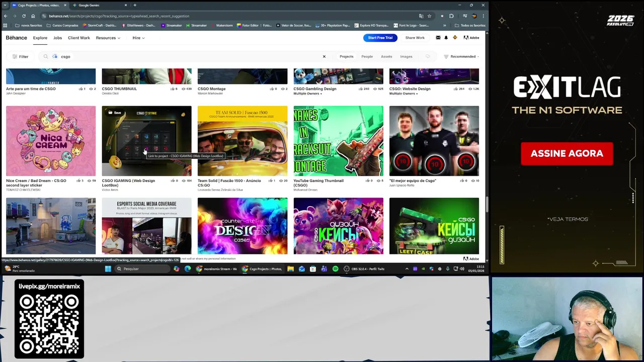This screenshot has height=362, width=644.
Task: Click the taskbar volume icon
Action: (462, 269)
